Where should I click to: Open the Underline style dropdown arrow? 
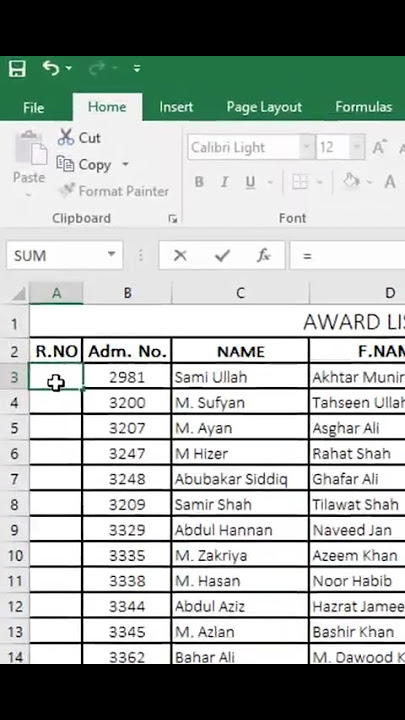click(270, 183)
